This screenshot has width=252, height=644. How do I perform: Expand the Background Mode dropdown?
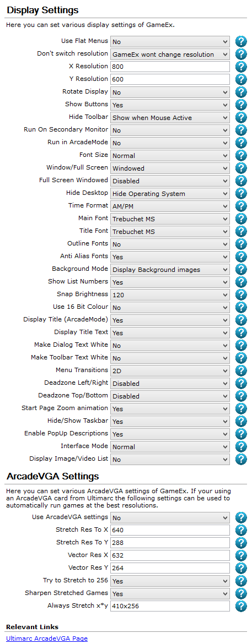tap(170, 269)
